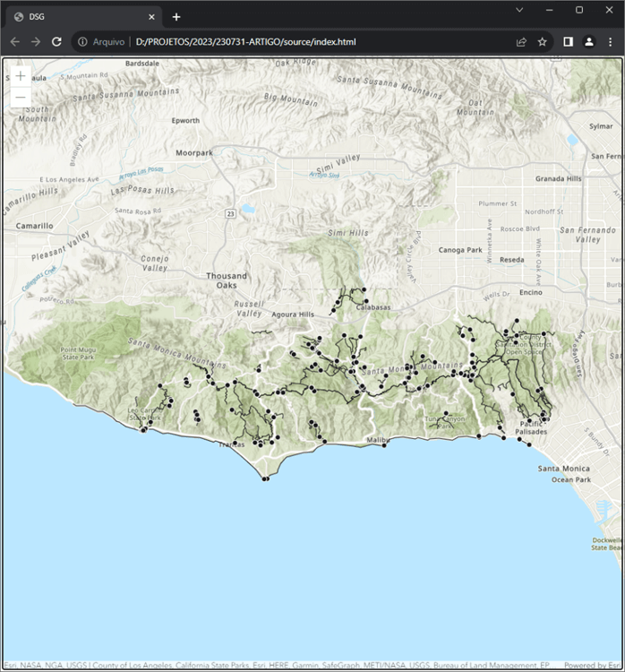Zoom out of the map

click(21, 97)
